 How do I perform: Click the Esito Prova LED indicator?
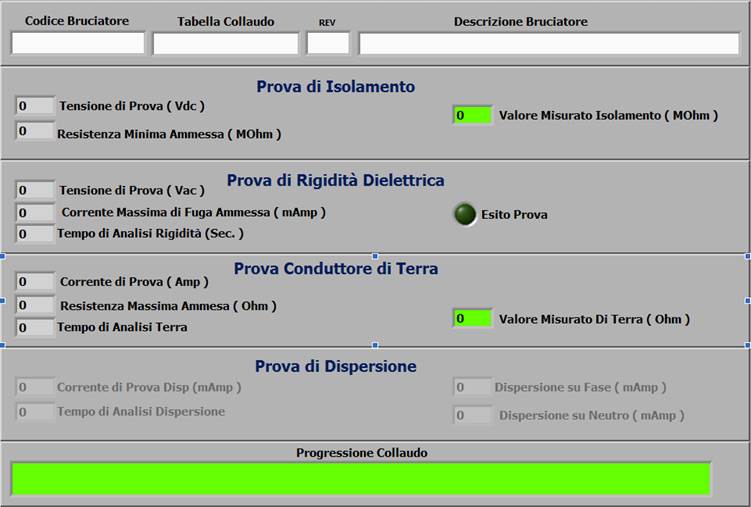tap(465, 214)
